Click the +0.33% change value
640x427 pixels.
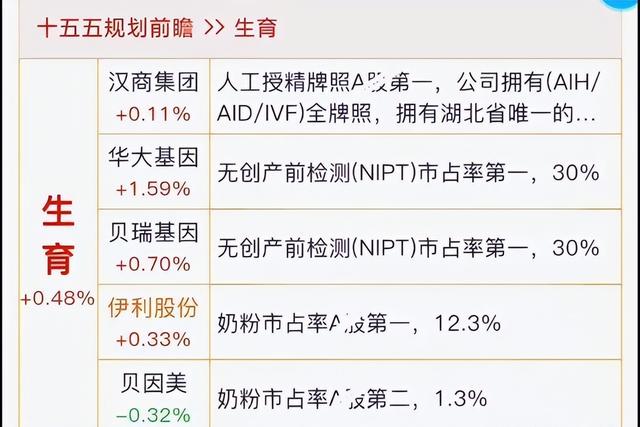tap(152, 338)
